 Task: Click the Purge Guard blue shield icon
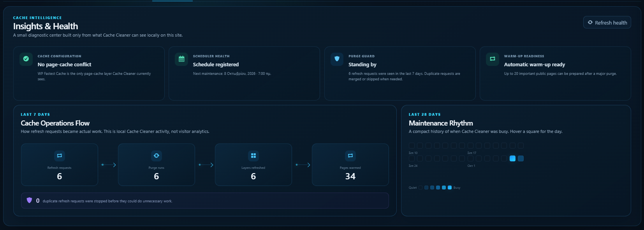pyautogui.click(x=337, y=59)
